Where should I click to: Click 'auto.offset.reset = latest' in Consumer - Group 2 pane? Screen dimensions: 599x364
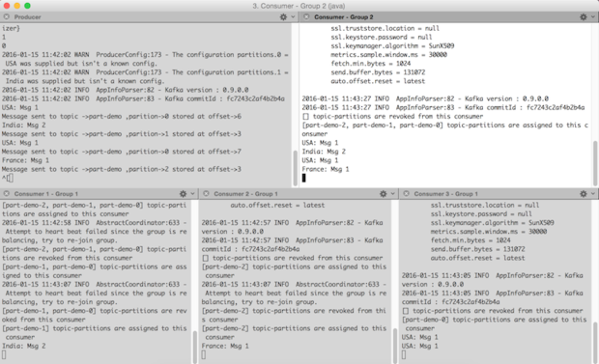[x=378, y=81]
